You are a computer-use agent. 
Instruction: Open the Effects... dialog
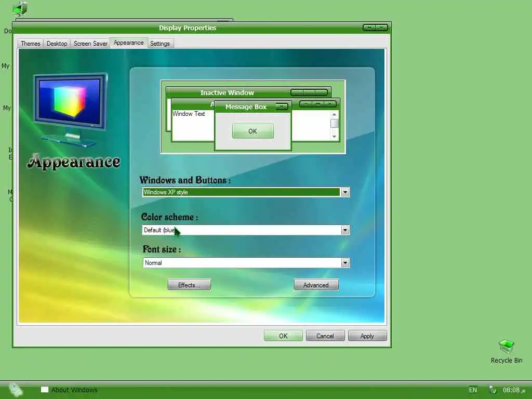189,285
